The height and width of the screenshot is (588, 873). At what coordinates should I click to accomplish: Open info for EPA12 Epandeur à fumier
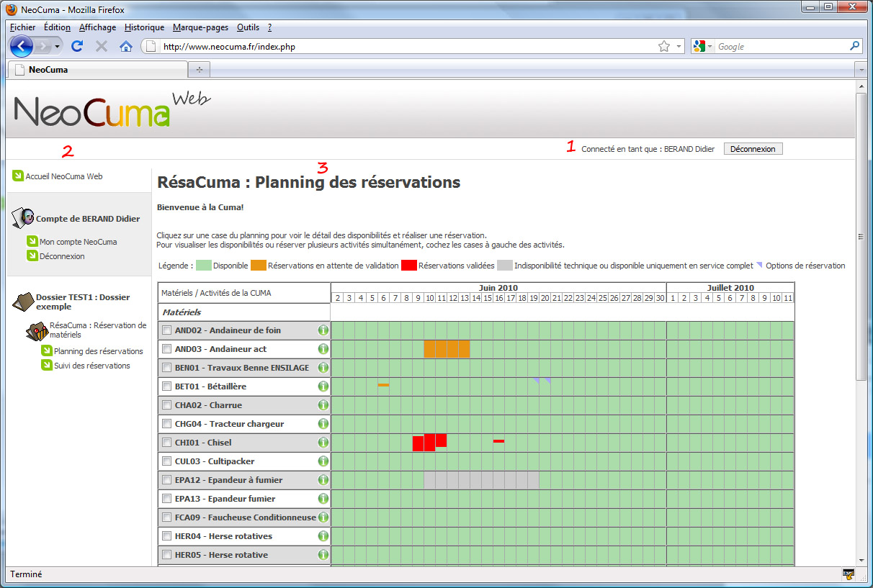coord(323,480)
